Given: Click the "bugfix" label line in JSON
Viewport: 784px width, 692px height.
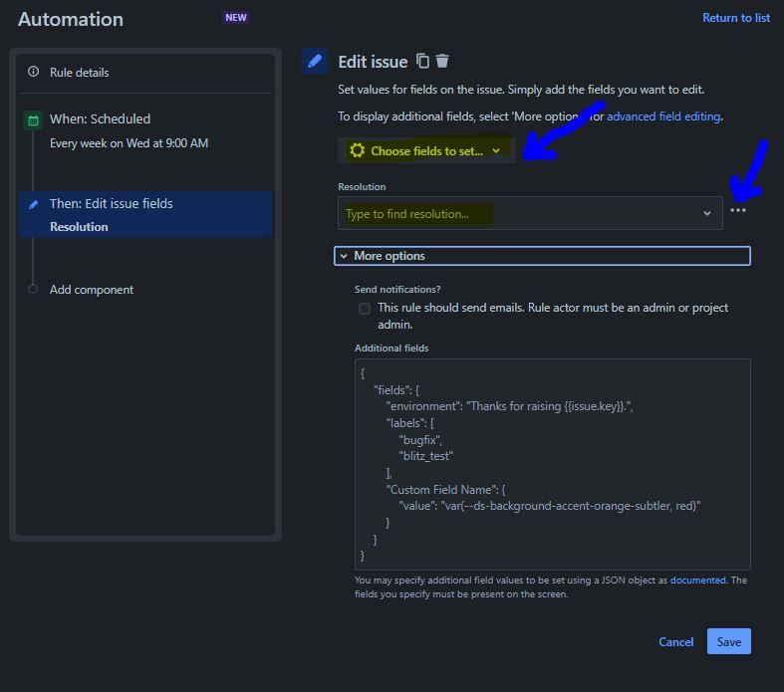Looking at the screenshot, I should [420, 440].
